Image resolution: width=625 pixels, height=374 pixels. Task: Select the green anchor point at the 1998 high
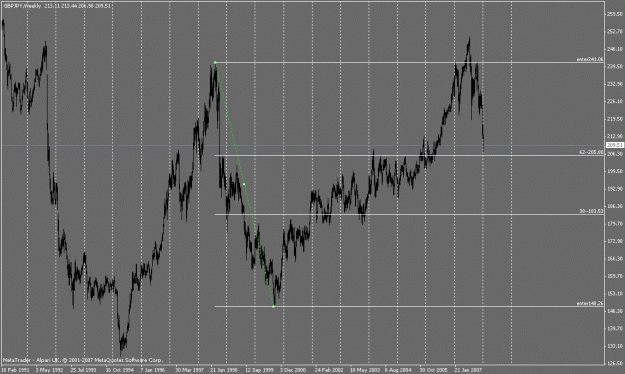click(x=215, y=63)
